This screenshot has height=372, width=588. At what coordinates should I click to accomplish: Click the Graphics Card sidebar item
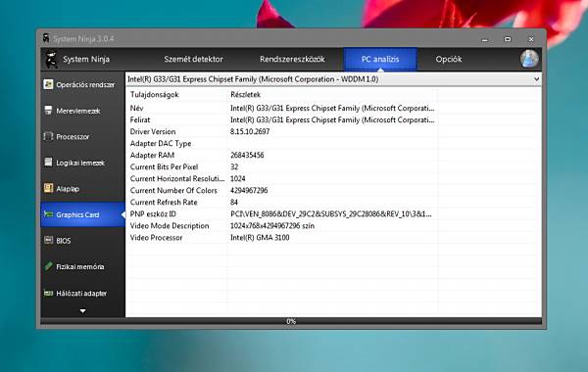[83, 214]
